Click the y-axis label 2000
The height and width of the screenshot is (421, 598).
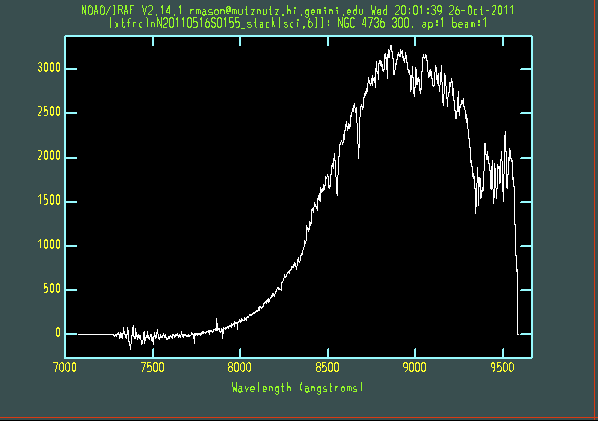(49, 156)
